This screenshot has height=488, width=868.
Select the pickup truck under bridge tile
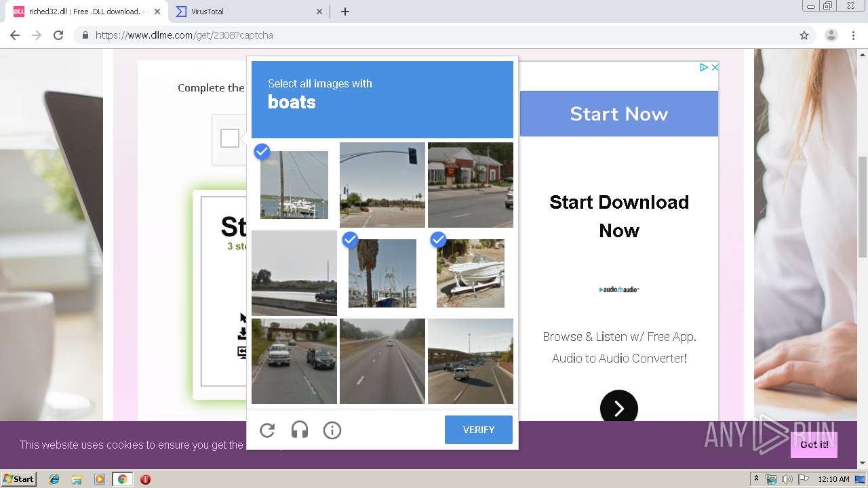click(x=294, y=361)
